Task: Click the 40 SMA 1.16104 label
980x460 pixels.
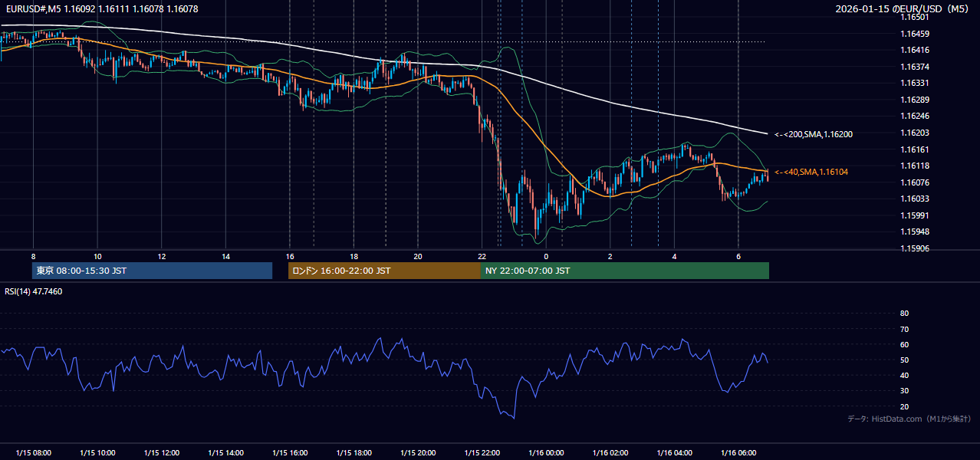Action: tap(811, 172)
